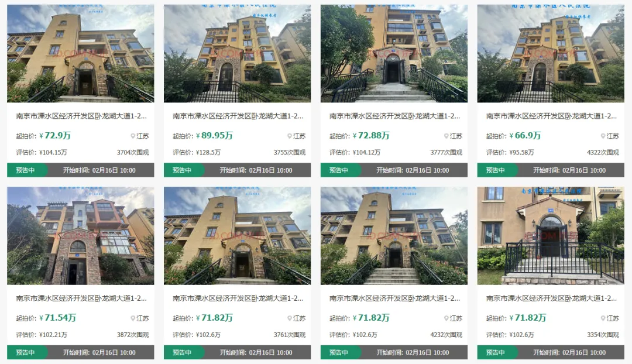Screen dimensions: 632x364
Task: Open building photo of ¥89.95万 listing
Action: tap(237, 53)
